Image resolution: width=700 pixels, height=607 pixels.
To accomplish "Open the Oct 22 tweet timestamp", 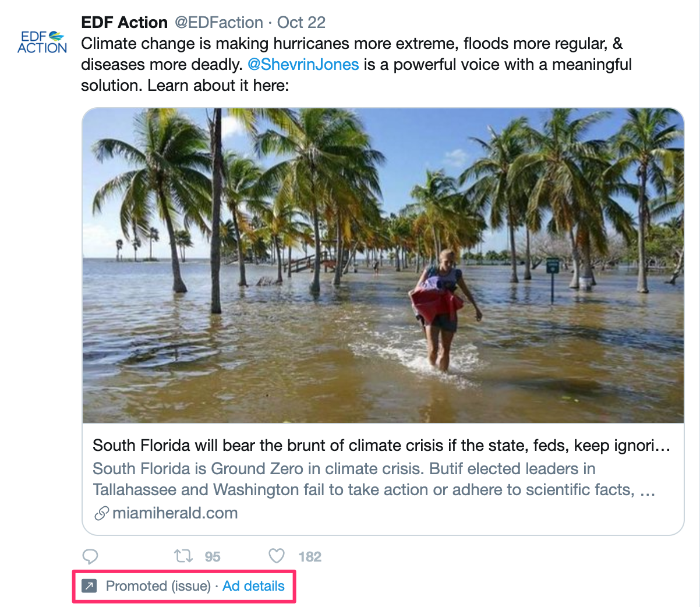I will pos(301,22).
